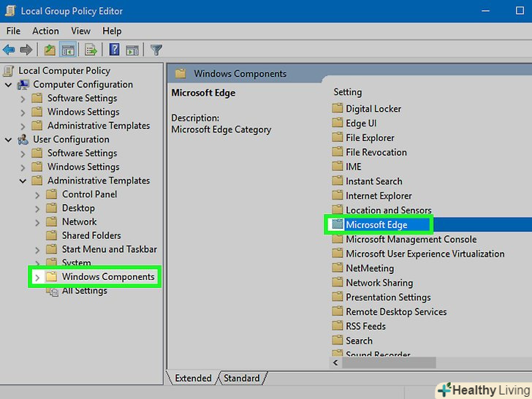The image size is (532, 399).
Task: Select Network Sharing in the list
Action: [379, 283]
